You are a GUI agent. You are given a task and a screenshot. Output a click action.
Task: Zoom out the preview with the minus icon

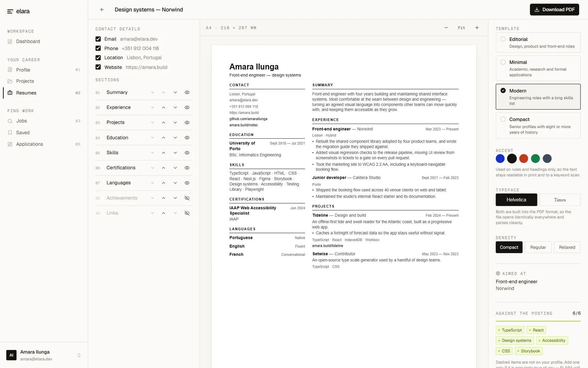tap(446, 28)
